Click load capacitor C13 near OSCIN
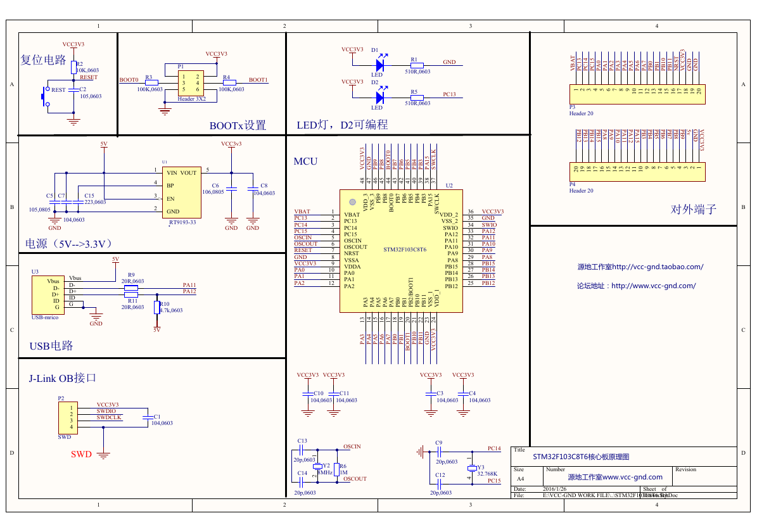Image resolution: width=757 pixels, height=532 pixels. tap(302, 451)
